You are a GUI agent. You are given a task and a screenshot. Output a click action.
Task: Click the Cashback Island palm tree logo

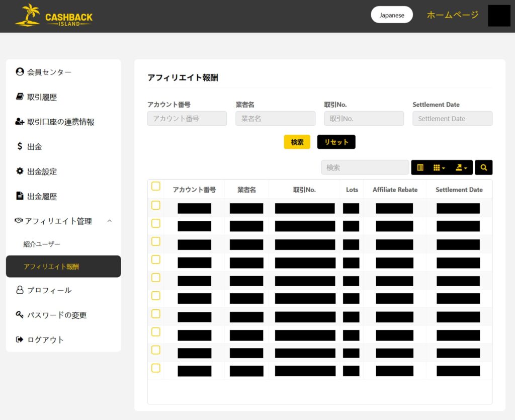coord(28,16)
